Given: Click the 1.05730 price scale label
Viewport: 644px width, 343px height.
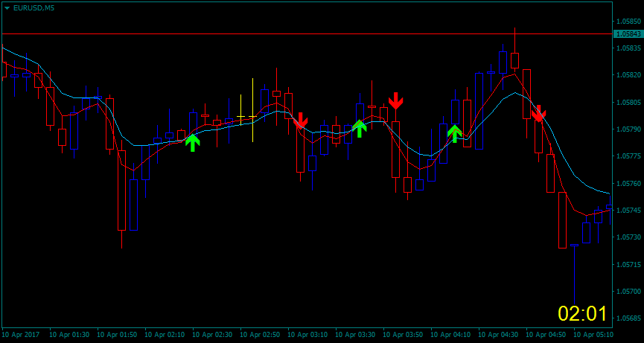Looking at the screenshot, I should (628, 237).
